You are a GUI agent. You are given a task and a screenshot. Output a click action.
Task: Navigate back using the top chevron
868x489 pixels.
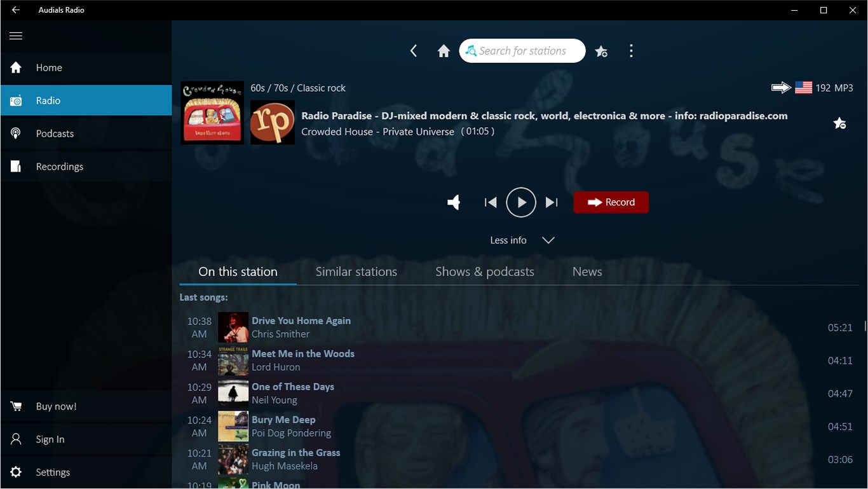414,51
